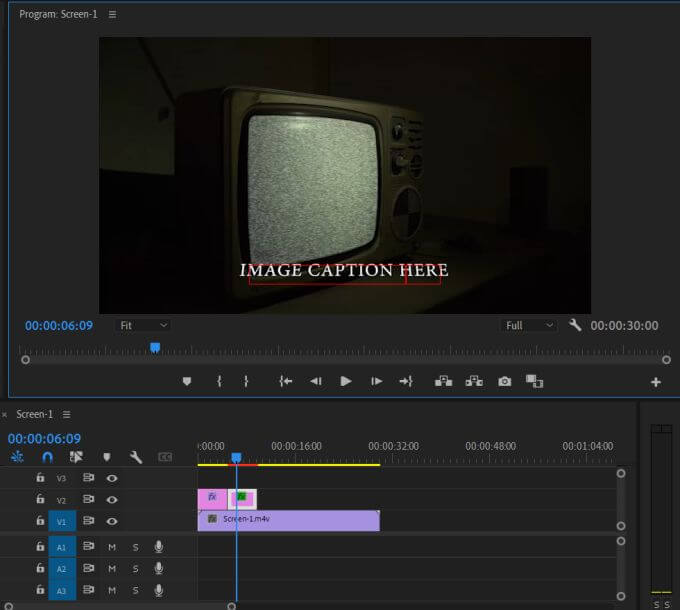Step forward one frame
Image resolution: width=680 pixels, height=610 pixels.
coord(376,381)
